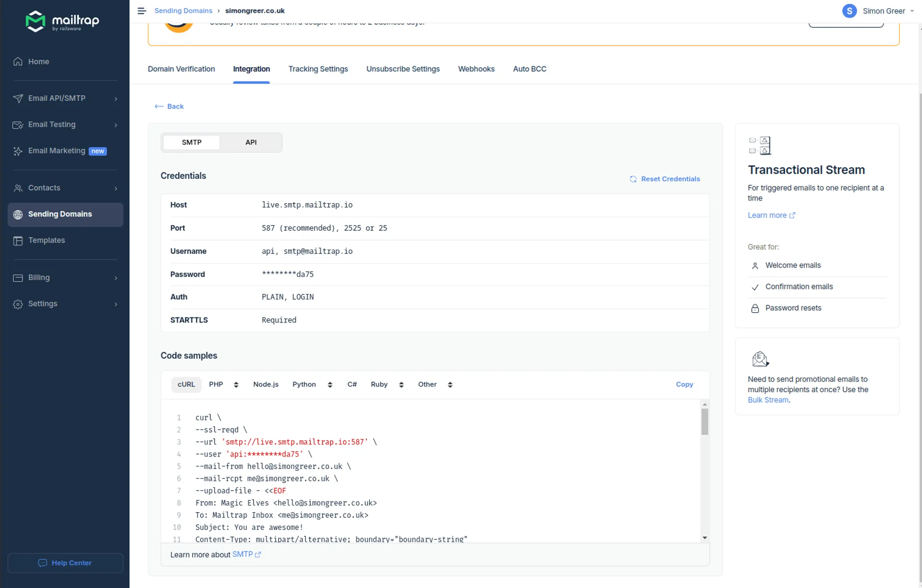The height and width of the screenshot is (588, 922).
Task: Switch to the Webhooks tab
Action: pyautogui.click(x=476, y=69)
